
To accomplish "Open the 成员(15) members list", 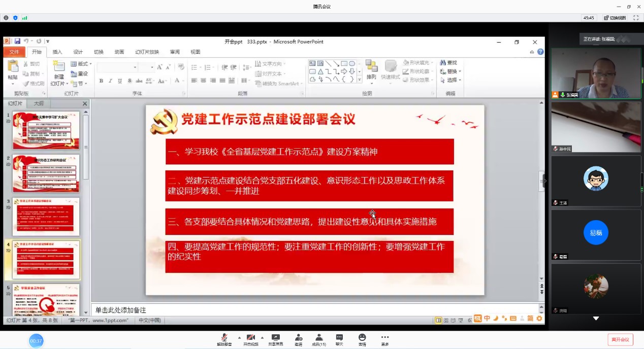I will [x=318, y=338].
